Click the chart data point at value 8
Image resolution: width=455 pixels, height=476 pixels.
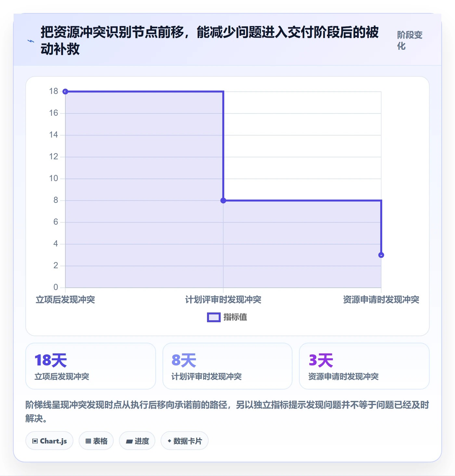(x=223, y=201)
